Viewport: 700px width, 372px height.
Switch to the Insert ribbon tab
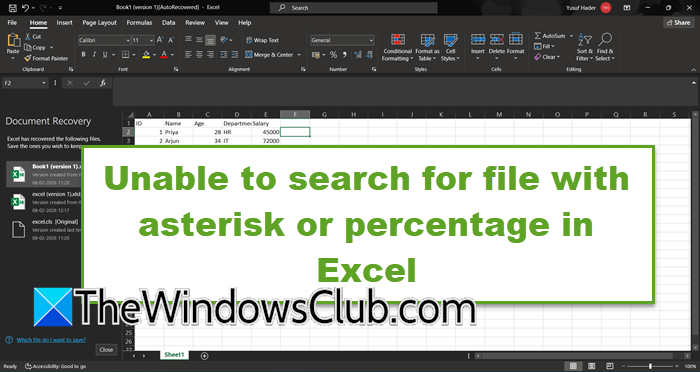click(64, 22)
